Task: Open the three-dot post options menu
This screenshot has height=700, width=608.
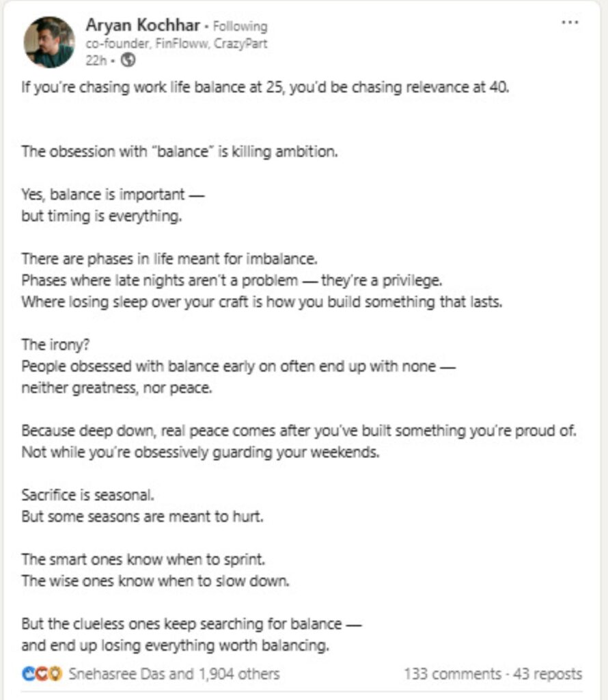Action: (x=570, y=23)
